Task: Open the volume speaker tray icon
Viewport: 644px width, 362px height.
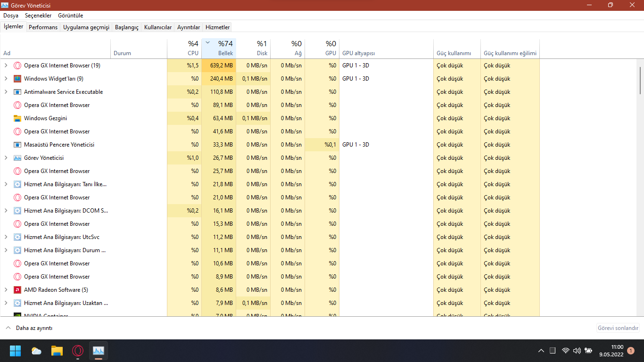Action: [x=577, y=351]
